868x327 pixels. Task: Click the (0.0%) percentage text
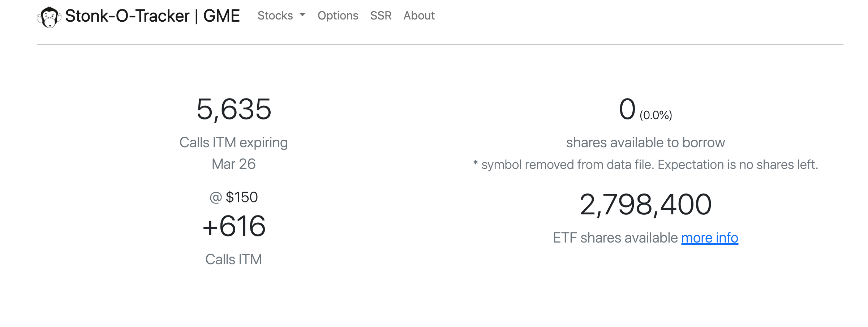coord(656,115)
